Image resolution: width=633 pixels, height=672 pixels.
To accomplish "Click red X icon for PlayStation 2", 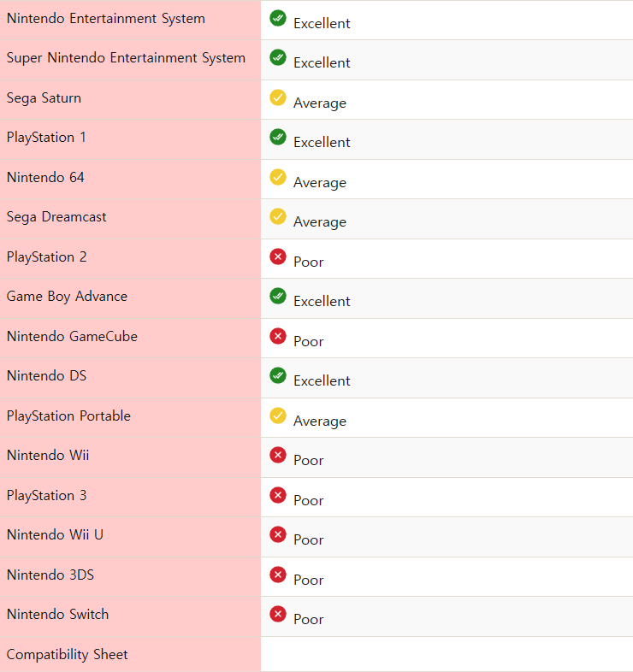I will tap(278, 256).
